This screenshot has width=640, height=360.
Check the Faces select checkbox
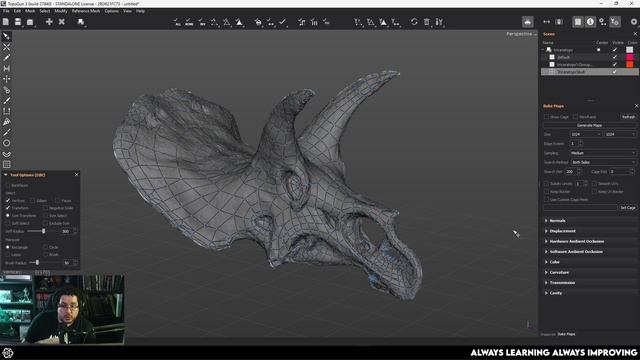[58, 200]
